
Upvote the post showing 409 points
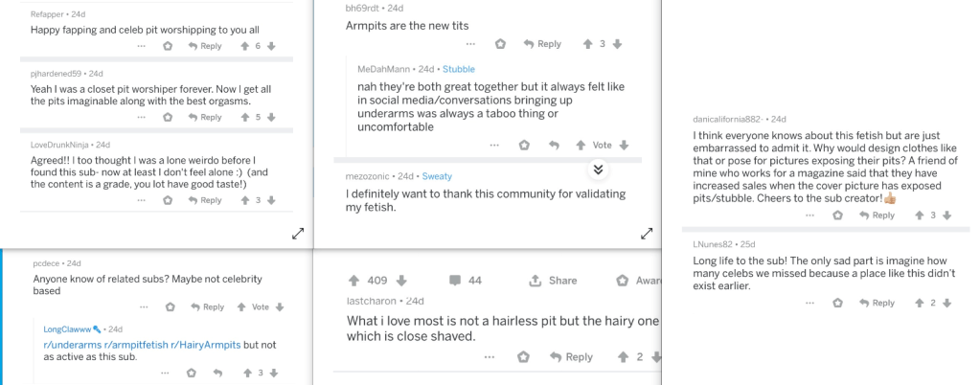tap(353, 281)
